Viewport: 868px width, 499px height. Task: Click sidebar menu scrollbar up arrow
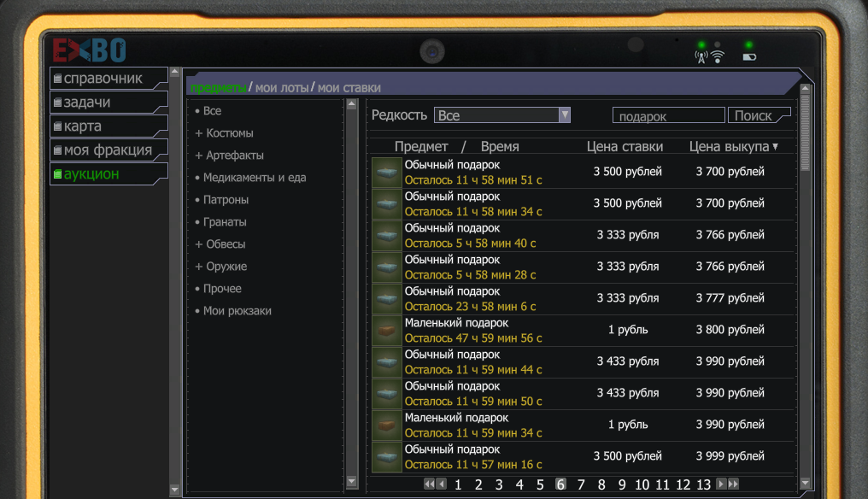174,72
